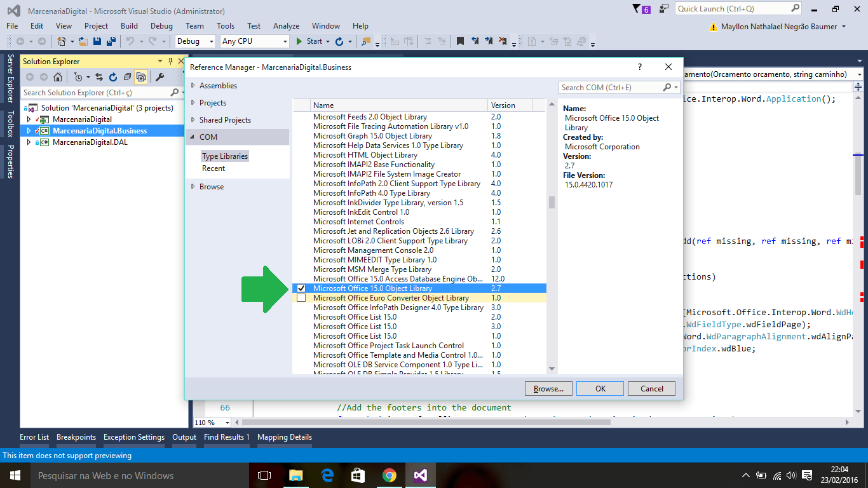
Task: Click the Reference Manager help question mark
Action: tap(640, 67)
